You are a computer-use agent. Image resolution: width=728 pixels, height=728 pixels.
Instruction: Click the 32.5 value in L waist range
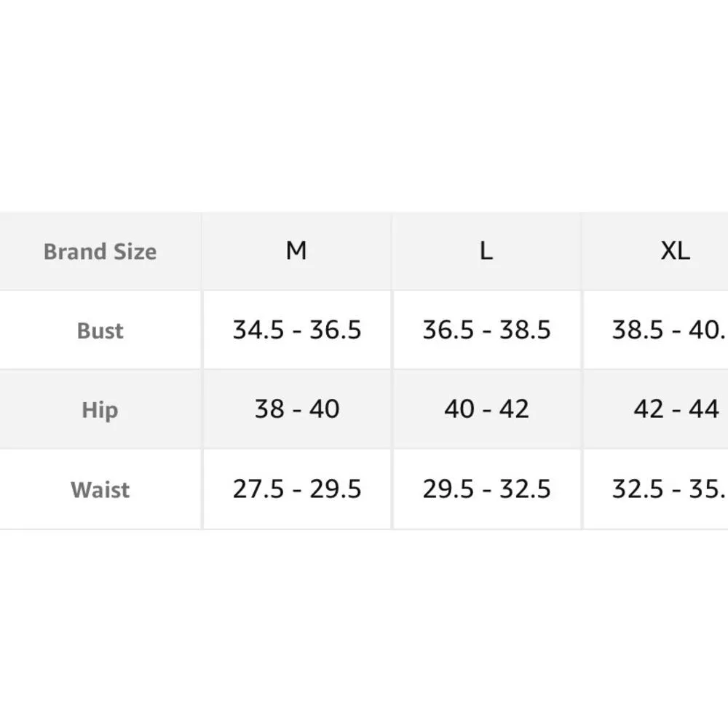click(525, 489)
